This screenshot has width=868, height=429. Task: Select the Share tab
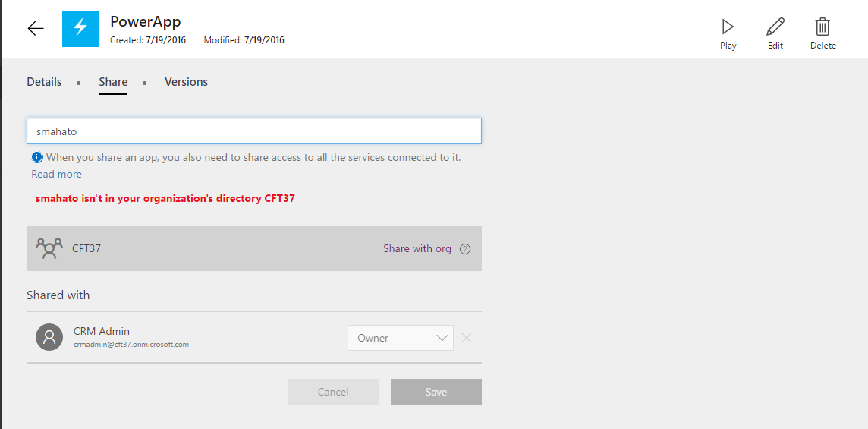pyautogui.click(x=113, y=82)
